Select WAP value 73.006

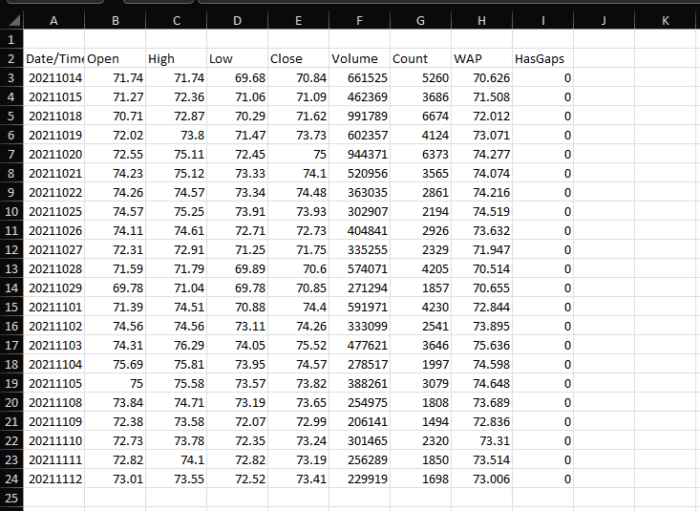[x=482, y=479]
